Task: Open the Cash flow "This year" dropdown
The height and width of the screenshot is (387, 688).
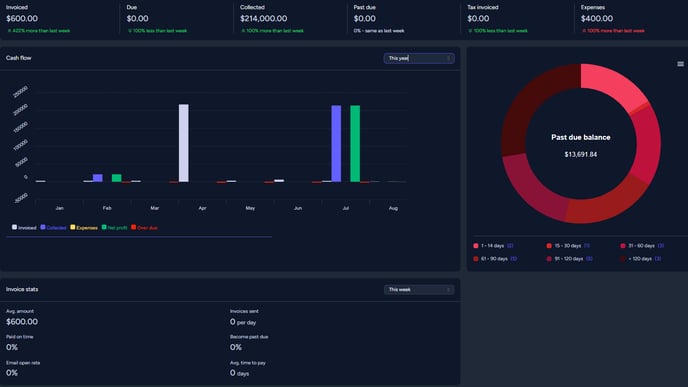Action: pyautogui.click(x=419, y=58)
